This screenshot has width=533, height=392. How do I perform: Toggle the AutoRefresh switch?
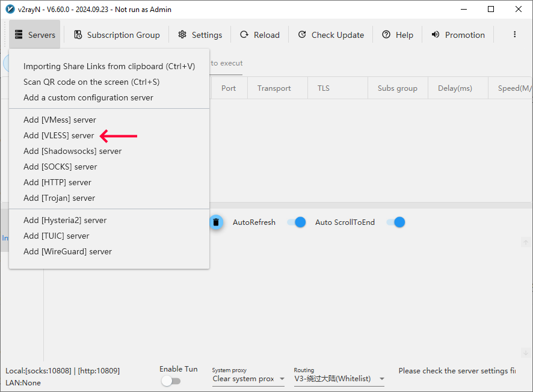coord(297,222)
